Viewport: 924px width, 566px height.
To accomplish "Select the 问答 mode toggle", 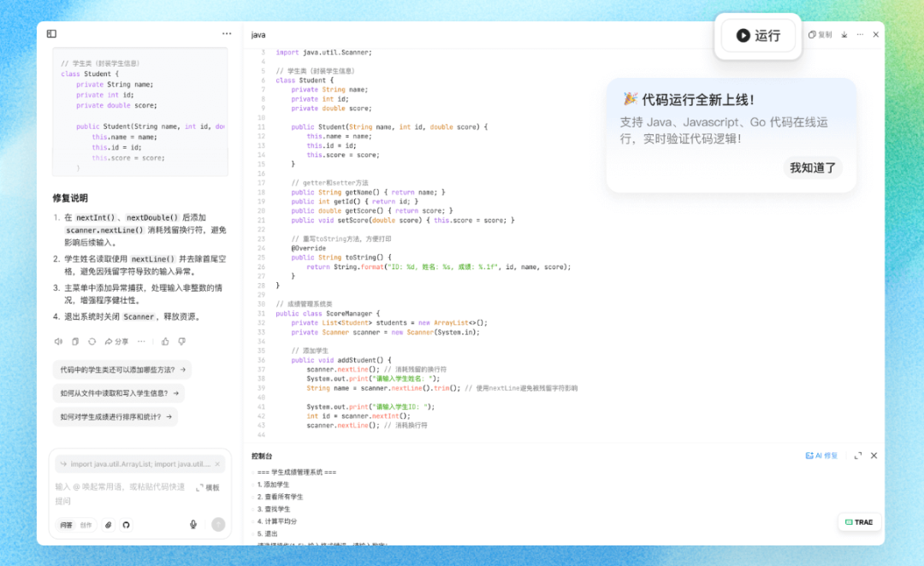I will click(x=65, y=524).
